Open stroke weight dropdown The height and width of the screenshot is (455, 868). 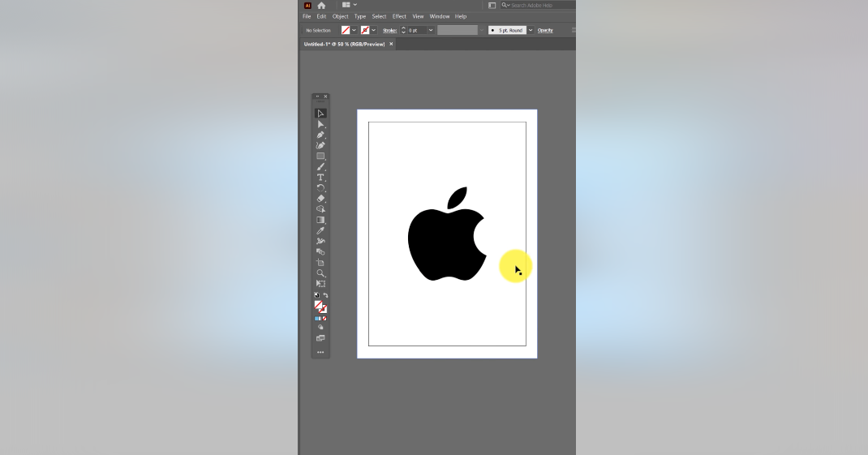(x=431, y=30)
